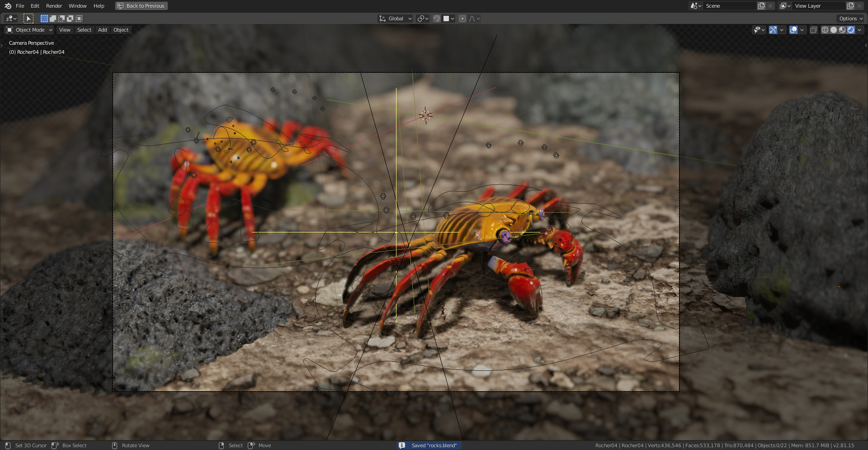Open proportional editing falloff dropdown
Screen dimensions: 868x450
(x=474, y=19)
